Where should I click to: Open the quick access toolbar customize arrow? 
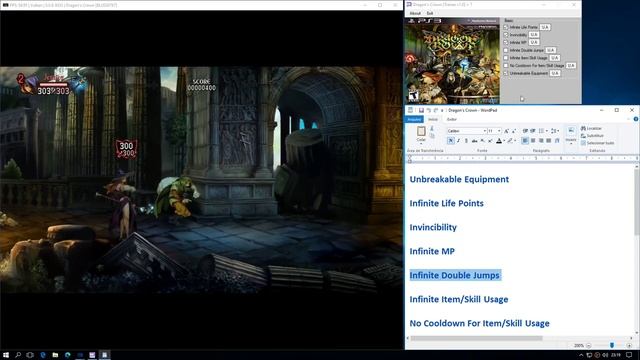coord(442,111)
